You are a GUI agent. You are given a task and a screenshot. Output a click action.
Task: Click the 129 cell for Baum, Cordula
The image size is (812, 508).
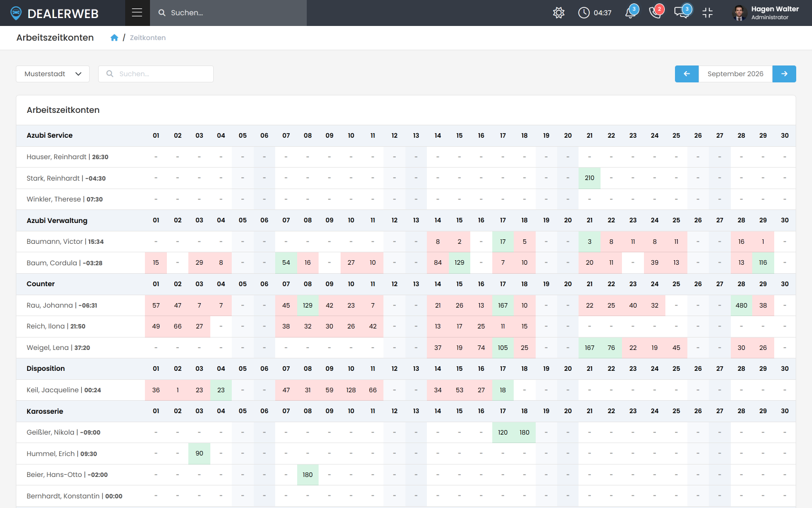click(460, 263)
